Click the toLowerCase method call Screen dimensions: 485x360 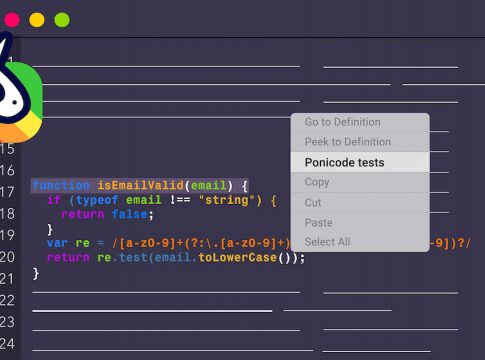point(237,258)
